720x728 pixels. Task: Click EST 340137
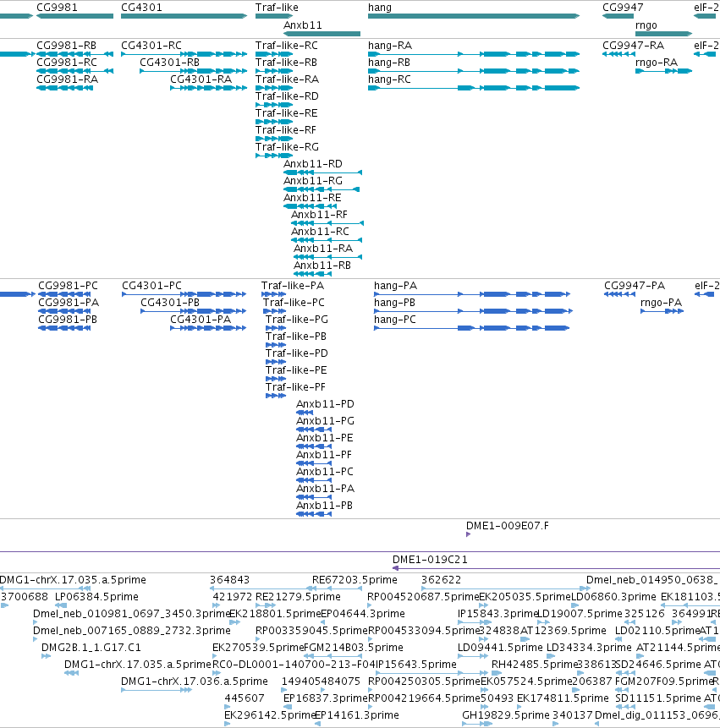(x=556, y=724)
